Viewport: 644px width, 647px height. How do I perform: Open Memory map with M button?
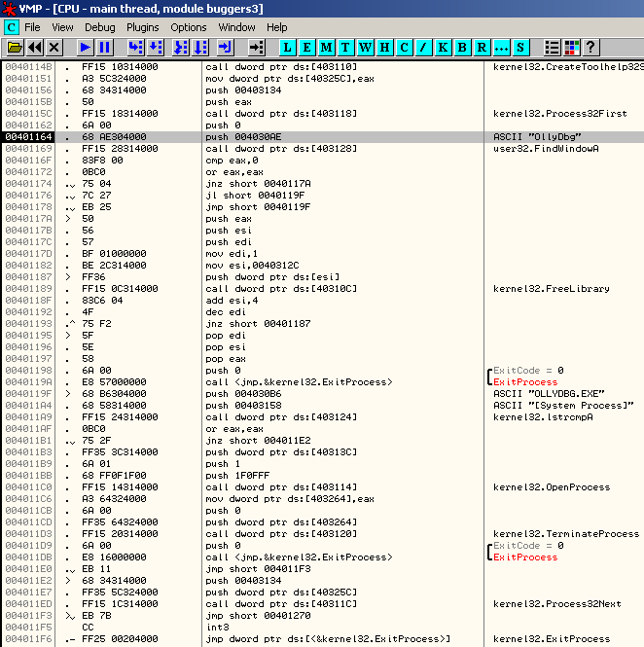pos(326,47)
